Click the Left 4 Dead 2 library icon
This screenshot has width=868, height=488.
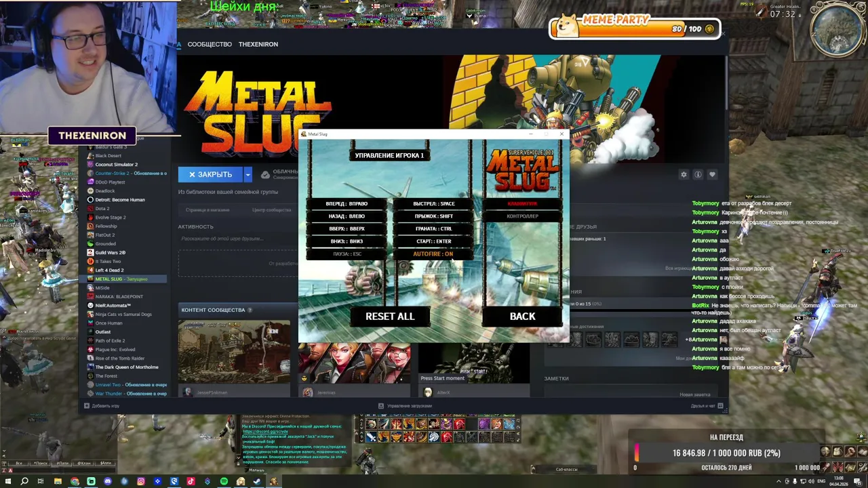pyautogui.click(x=90, y=270)
